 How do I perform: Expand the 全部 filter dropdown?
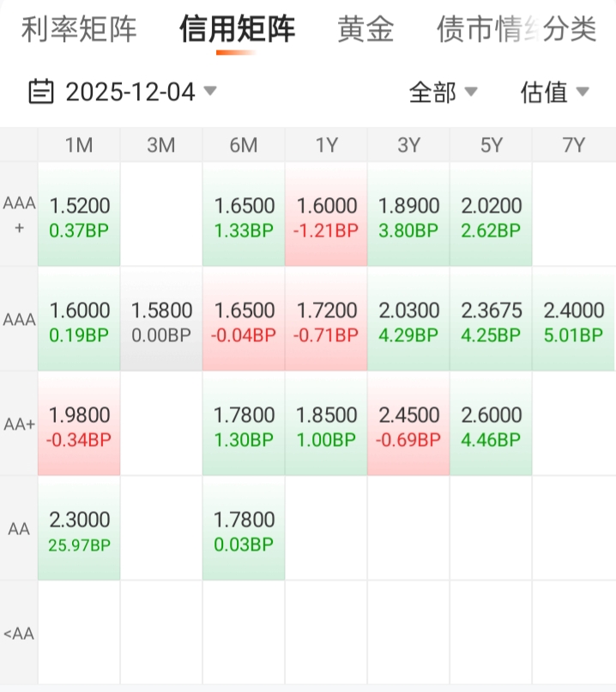point(443,92)
